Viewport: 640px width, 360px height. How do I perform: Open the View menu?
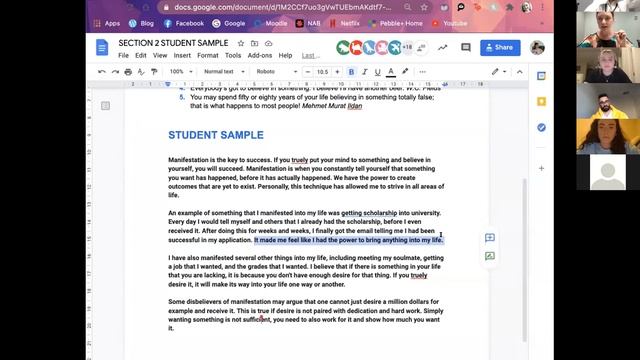coord(160,56)
